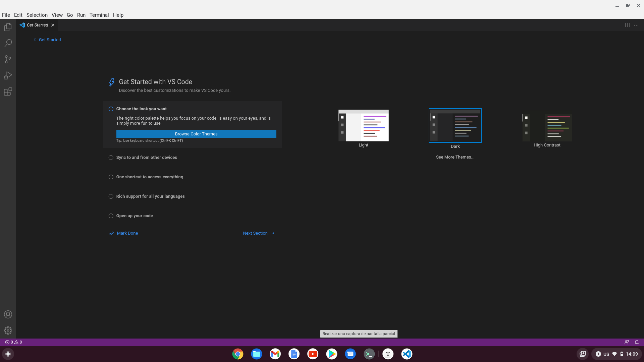Open the File menu
The height and width of the screenshot is (362, 644).
point(6,15)
